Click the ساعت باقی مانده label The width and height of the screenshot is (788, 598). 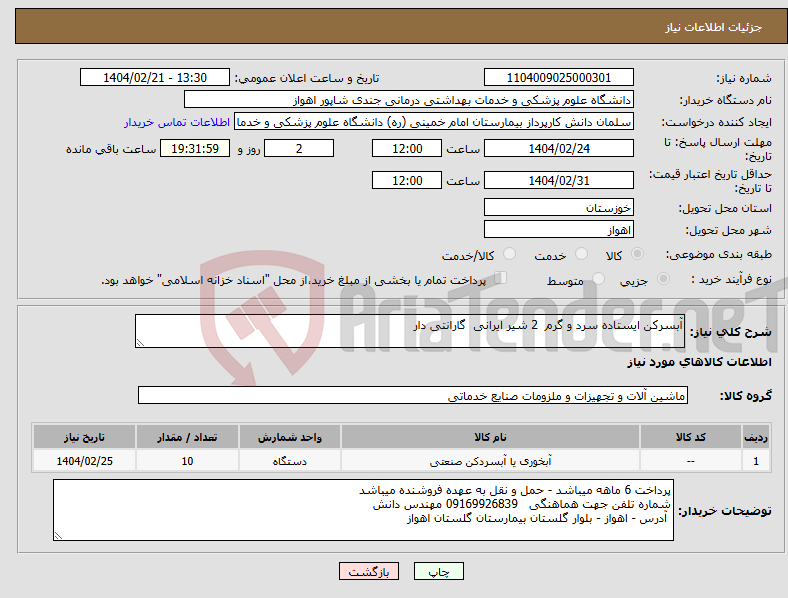[111, 149]
